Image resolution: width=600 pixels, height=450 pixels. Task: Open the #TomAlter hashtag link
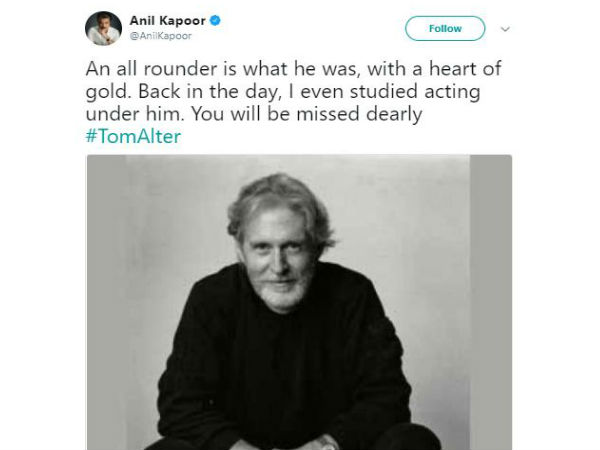[x=133, y=136]
